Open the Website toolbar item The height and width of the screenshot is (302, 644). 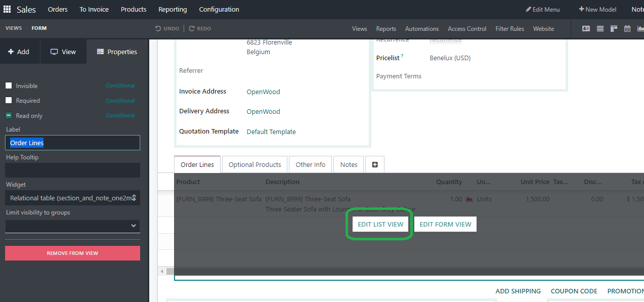pos(543,29)
